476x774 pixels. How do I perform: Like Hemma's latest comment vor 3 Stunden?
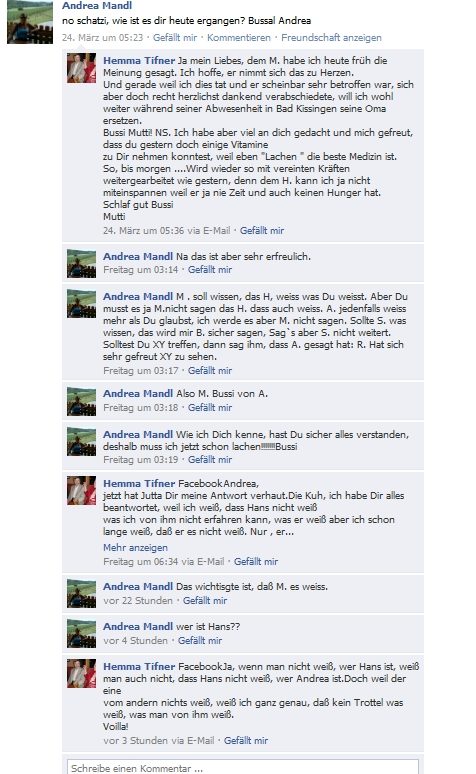tap(246, 740)
